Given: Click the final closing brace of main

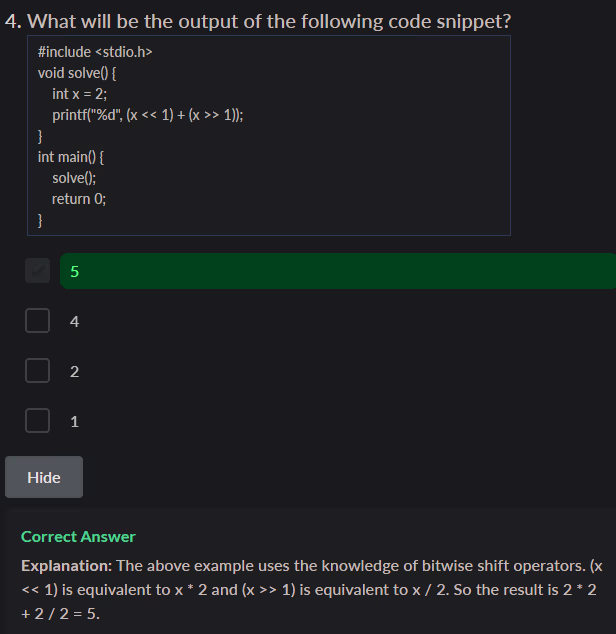Looking at the screenshot, I should 40,219.
